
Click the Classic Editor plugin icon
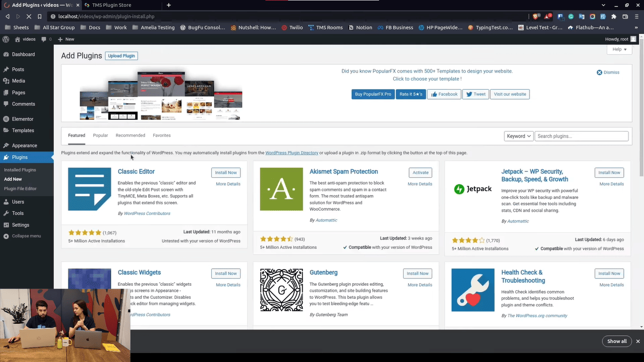click(90, 189)
